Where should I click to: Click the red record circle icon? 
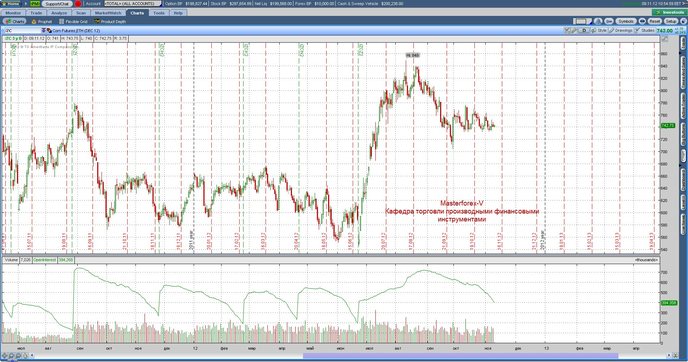[x=78, y=4]
